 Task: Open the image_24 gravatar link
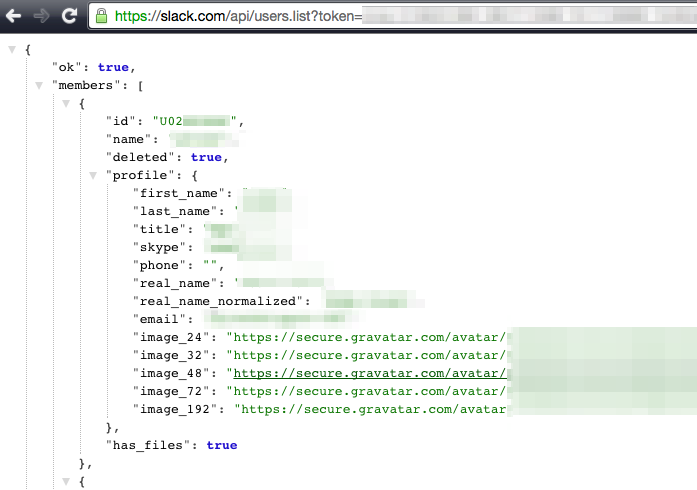[370, 337]
